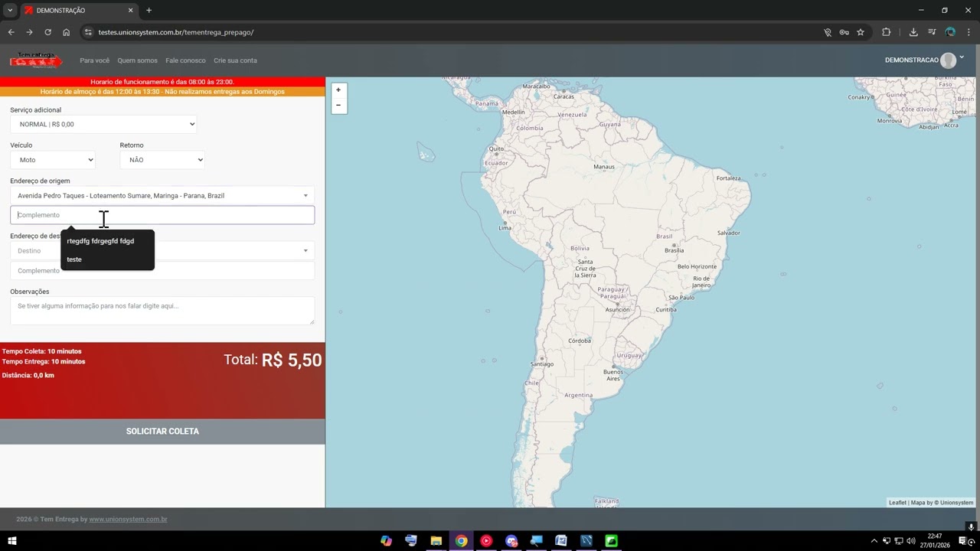Zoom out on the map

(x=338, y=105)
